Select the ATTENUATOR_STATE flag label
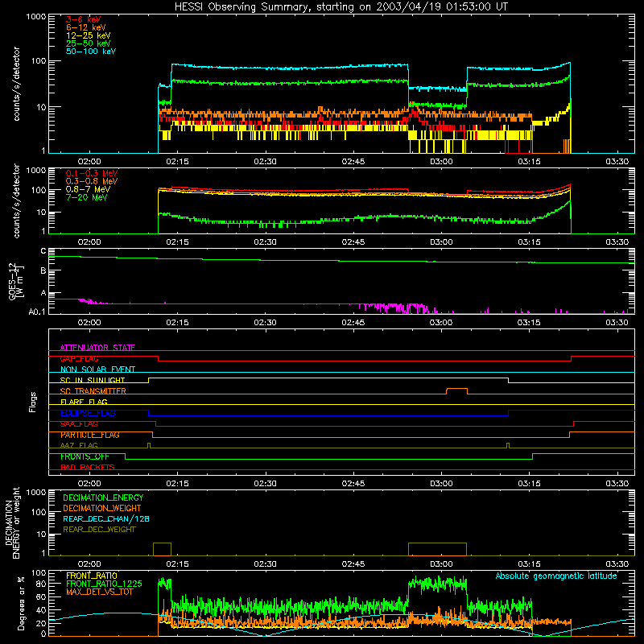This screenshot has height=644, width=644. click(x=97, y=348)
